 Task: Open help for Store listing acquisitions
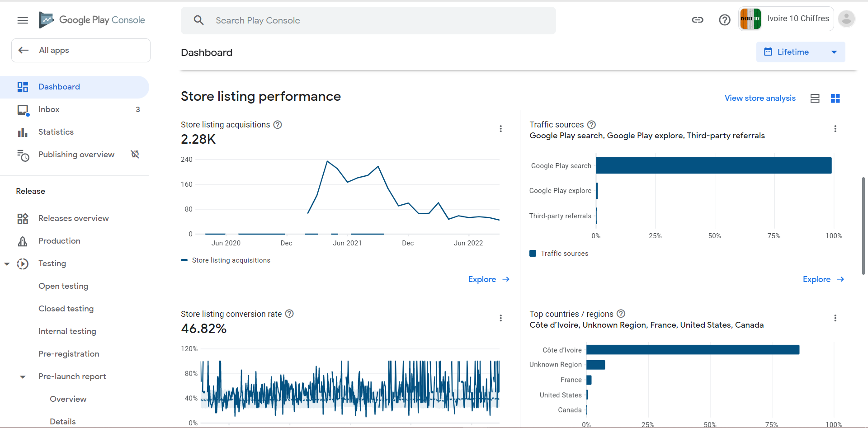[278, 125]
